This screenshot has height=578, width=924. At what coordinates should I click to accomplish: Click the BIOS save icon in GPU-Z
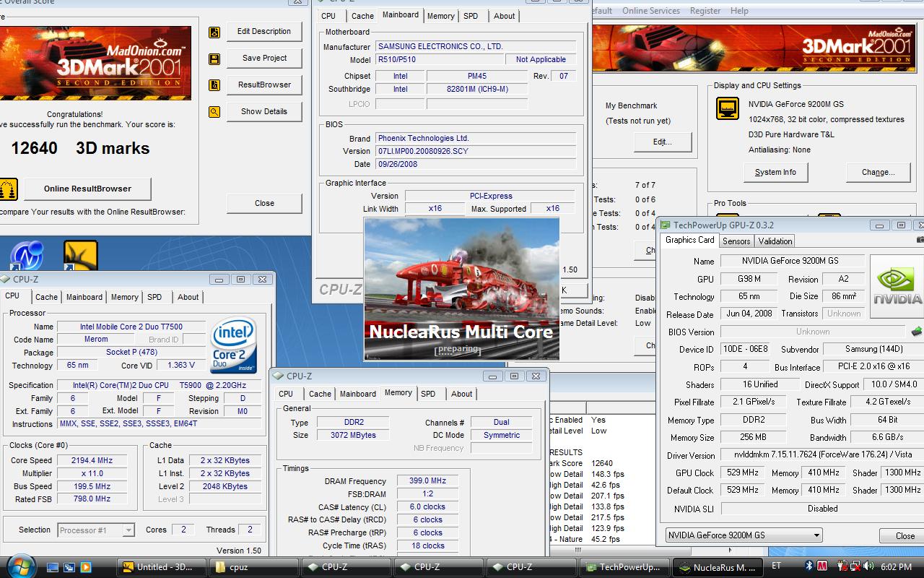point(917,332)
